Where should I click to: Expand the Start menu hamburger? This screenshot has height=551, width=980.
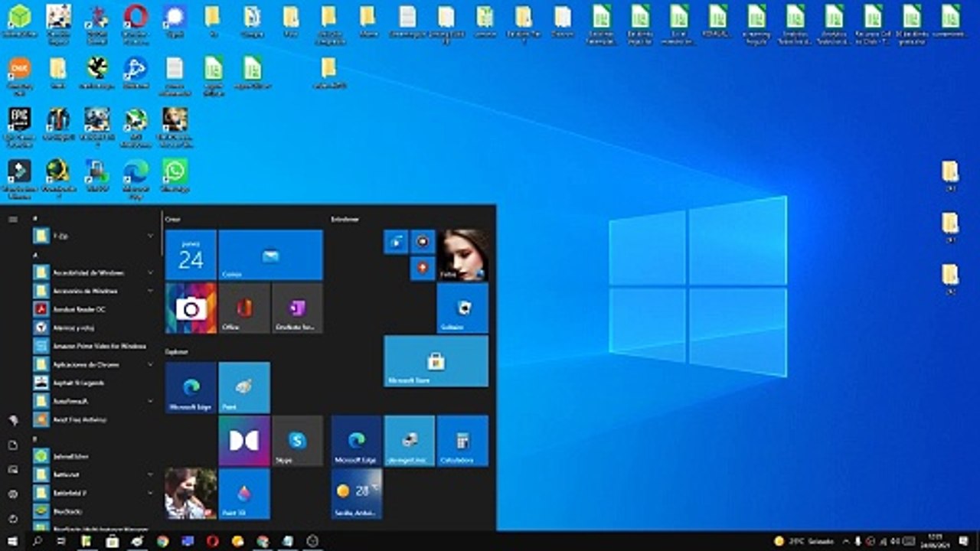click(x=12, y=219)
